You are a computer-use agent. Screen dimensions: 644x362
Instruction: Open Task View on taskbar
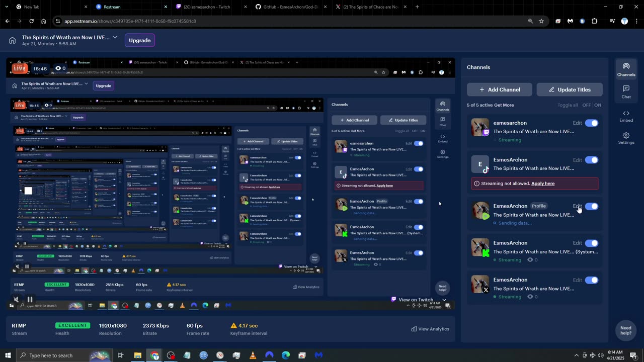click(121, 355)
